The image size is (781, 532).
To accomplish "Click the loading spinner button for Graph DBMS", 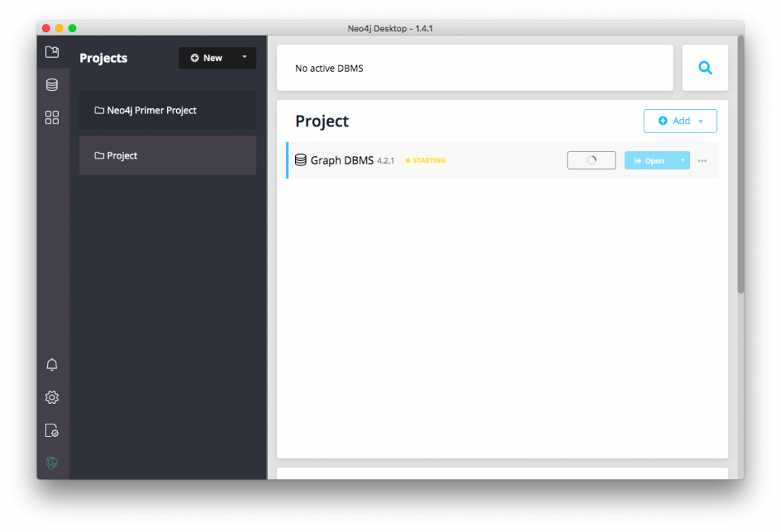I will coord(591,161).
